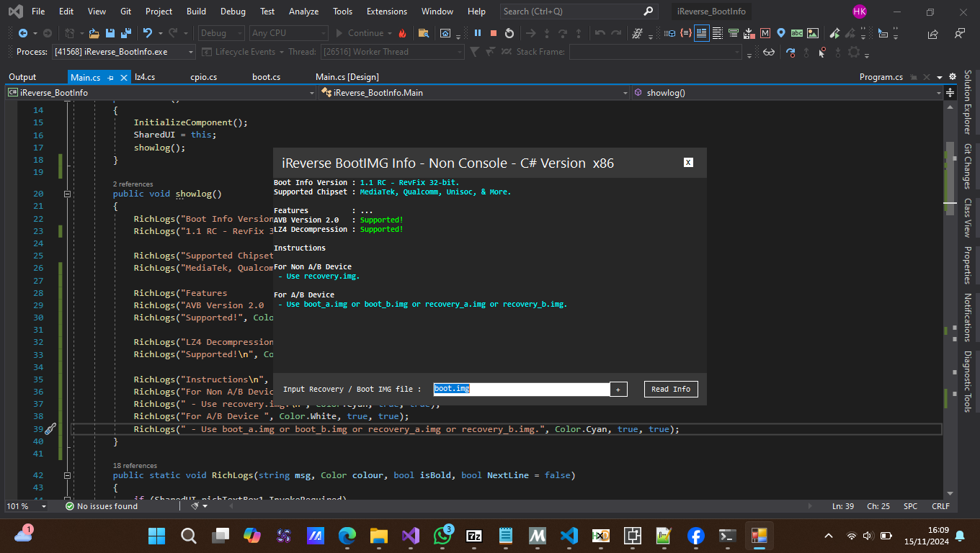
Task: Click the Find in Files folder icon
Action: pyautogui.click(x=424, y=33)
